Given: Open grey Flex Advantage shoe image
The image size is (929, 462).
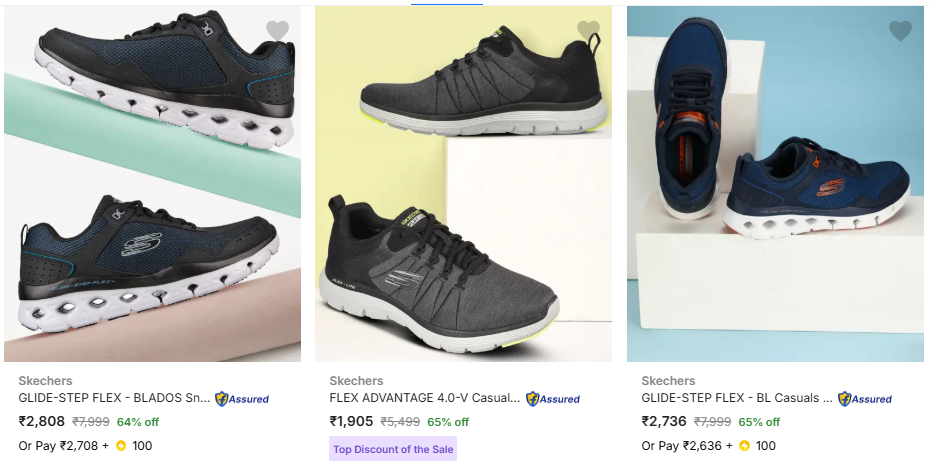Looking at the screenshot, I should click(x=464, y=185).
